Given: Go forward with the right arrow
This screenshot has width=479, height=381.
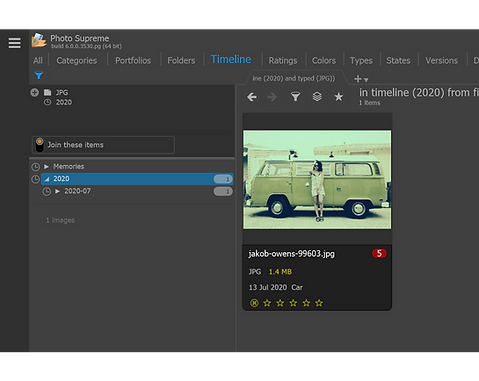Looking at the screenshot, I should (x=272, y=97).
